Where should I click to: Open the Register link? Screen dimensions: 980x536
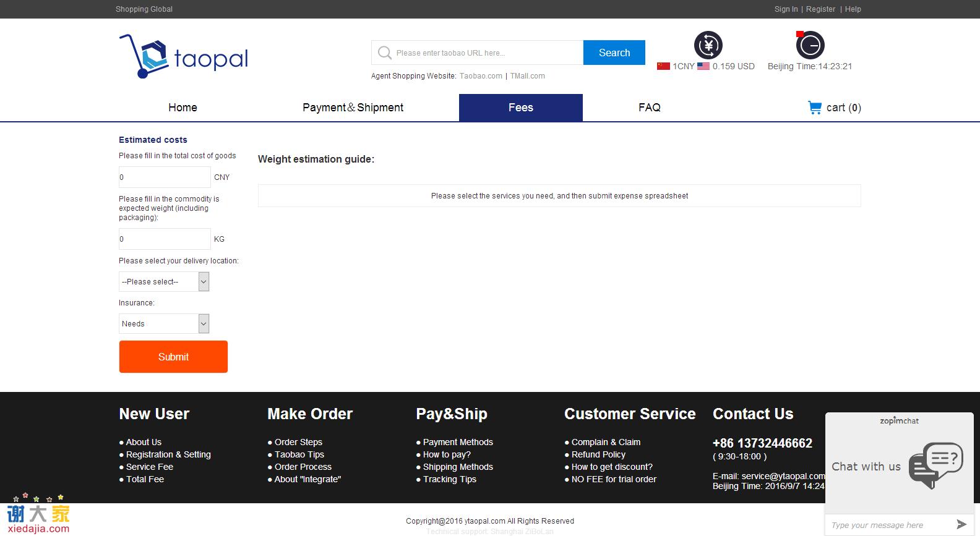tap(820, 9)
